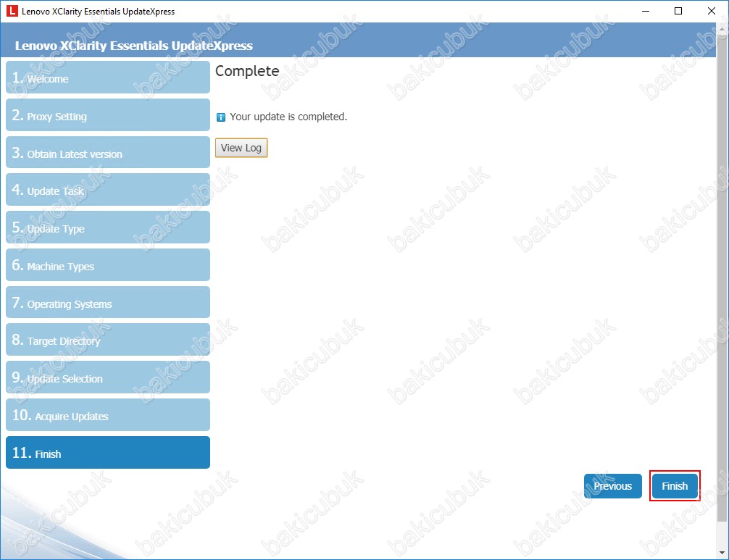Open step 5 Update Type
729x560 pixels.
108,227
